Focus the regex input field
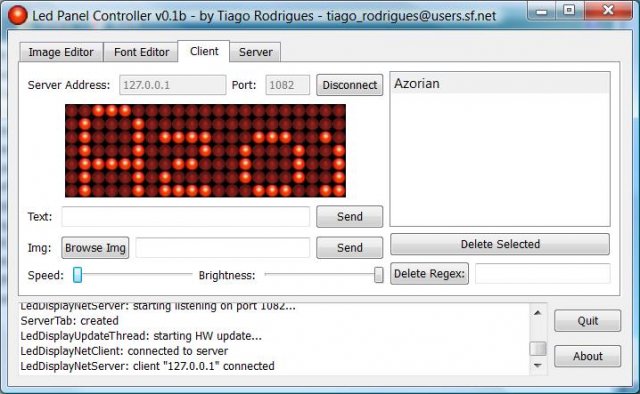 [x=543, y=274]
